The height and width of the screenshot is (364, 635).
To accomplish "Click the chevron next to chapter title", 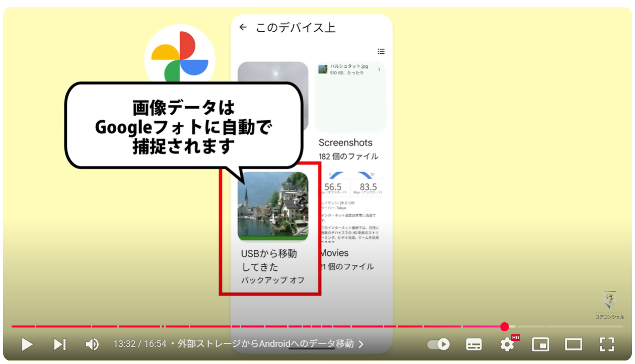I will 361,344.
